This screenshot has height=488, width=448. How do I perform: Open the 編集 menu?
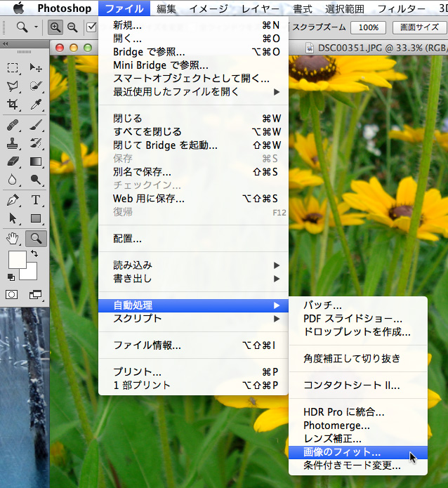point(166,8)
